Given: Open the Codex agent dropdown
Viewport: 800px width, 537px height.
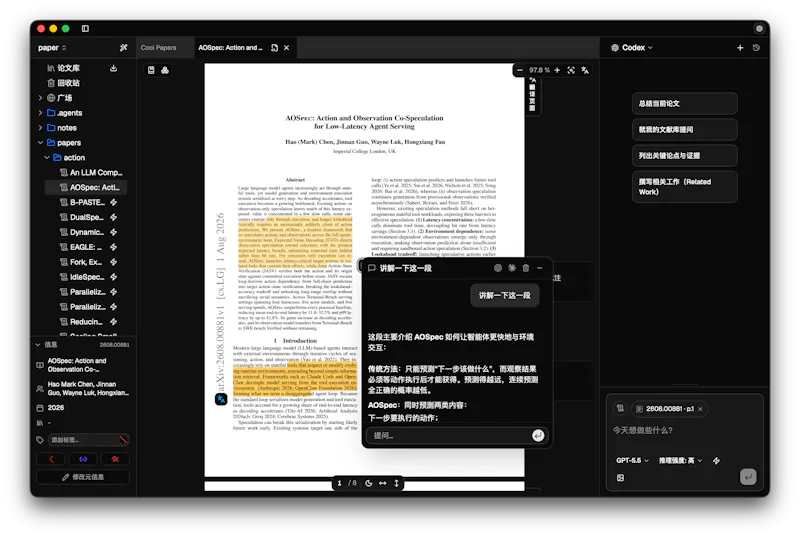Looking at the screenshot, I should click(632, 48).
